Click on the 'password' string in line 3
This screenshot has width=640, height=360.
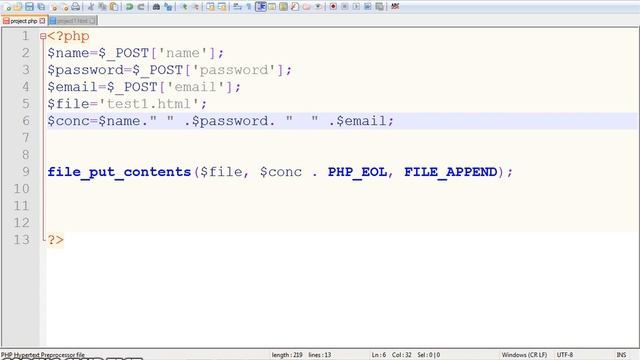pyautogui.click(x=234, y=70)
